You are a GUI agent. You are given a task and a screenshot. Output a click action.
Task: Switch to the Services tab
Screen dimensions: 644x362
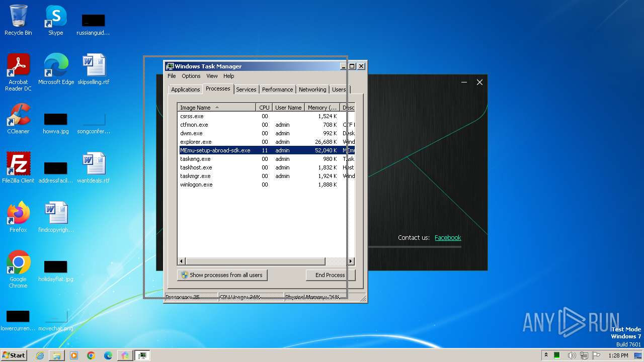tap(246, 89)
